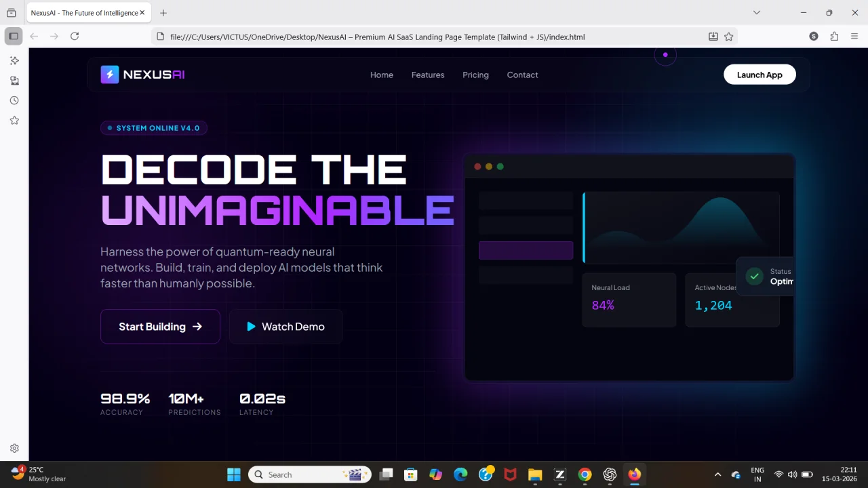Open the recent tabs view icon by the tab strip
Viewport: 868px width, 488px height.
point(11,12)
